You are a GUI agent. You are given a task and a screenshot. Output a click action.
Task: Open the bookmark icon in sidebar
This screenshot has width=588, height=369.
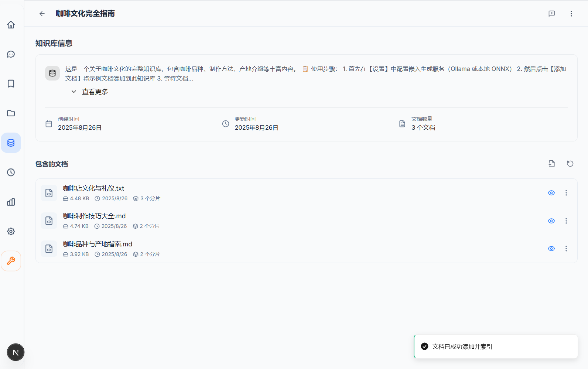point(11,84)
